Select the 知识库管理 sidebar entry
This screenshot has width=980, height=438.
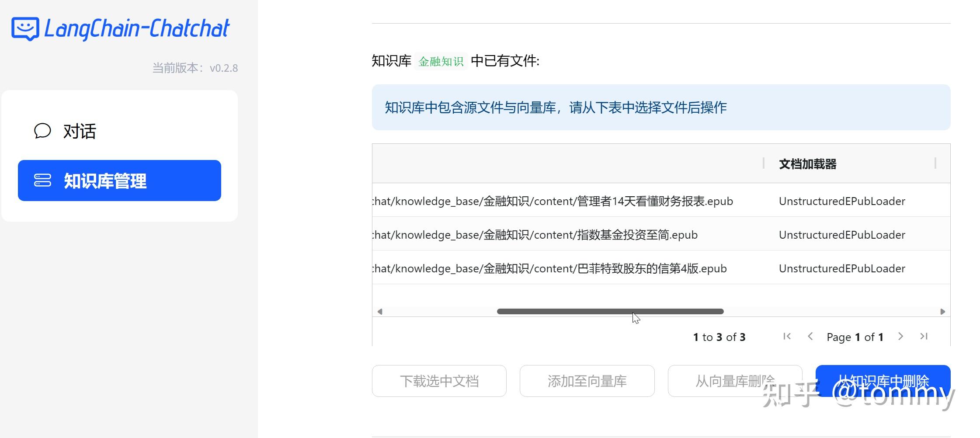[106, 180]
